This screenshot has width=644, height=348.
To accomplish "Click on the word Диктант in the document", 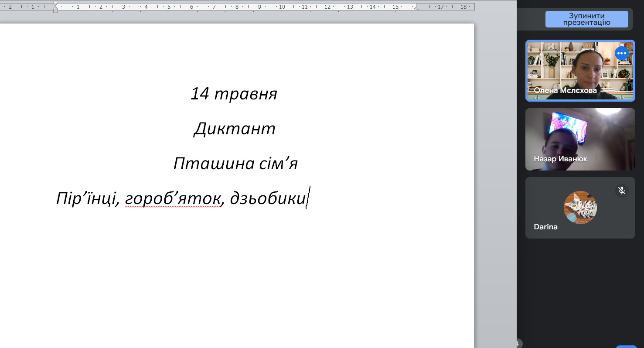I will coord(235,129).
